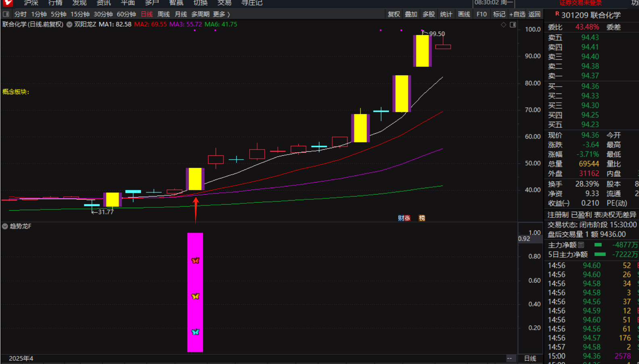Click the yellow butterfly signal icon
This screenshot has height=364, width=639.
(x=196, y=296)
